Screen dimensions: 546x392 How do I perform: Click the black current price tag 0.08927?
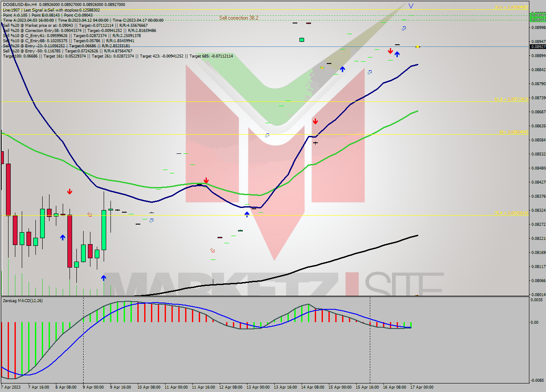tap(537, 46)
